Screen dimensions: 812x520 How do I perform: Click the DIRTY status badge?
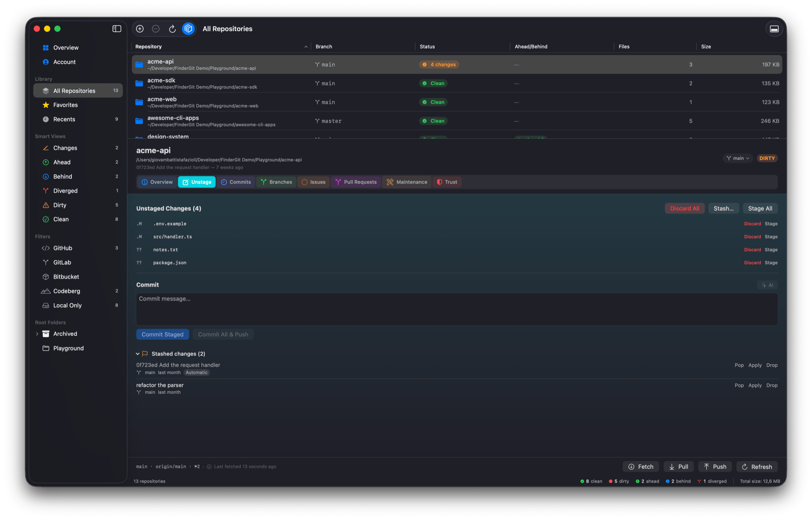pyautogui.click(x=767, y=158)
